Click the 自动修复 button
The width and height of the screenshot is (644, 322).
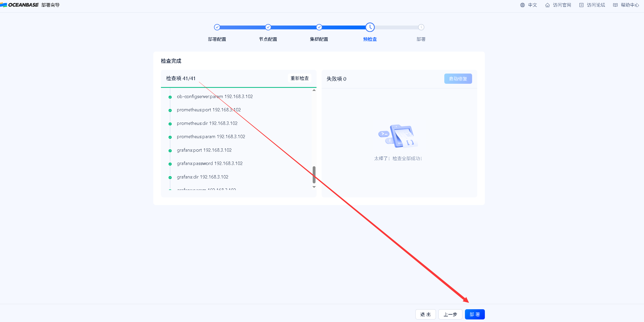(458, 79)
